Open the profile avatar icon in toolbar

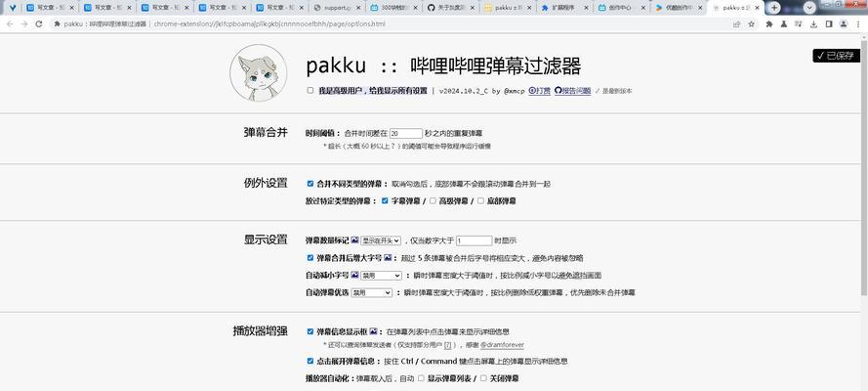843,23
